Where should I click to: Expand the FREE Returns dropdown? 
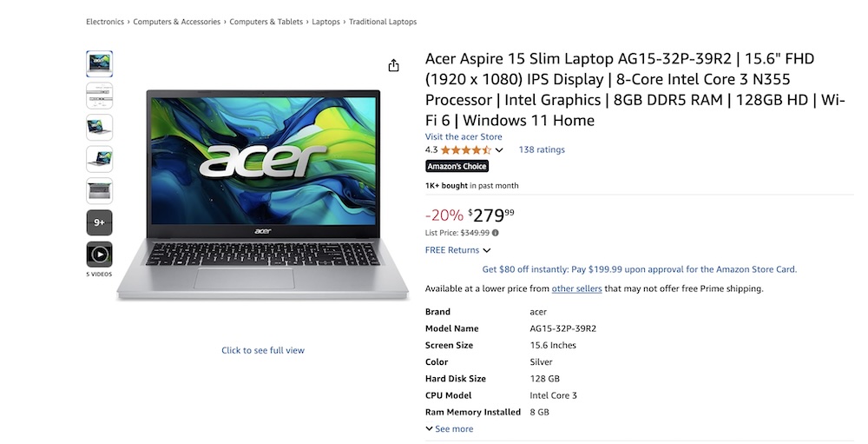457,250
